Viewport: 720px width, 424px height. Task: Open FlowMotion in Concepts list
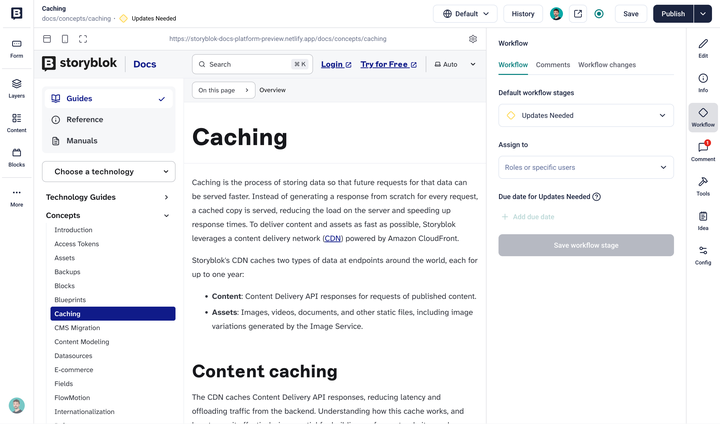click(x=72, y=398)
